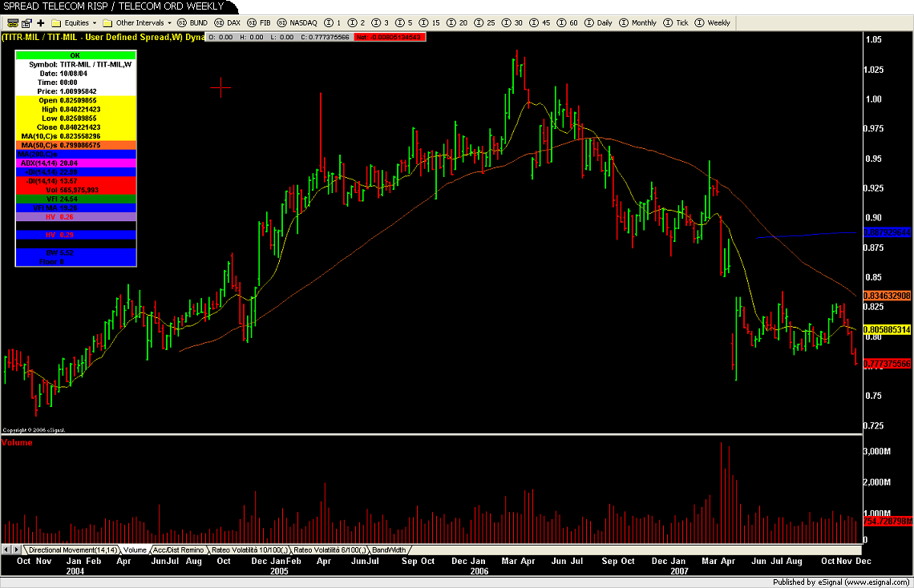Screen dimensions: 914x588
Task: Load the NASDAQ symbol shortcut
Action: pos(297,23)
